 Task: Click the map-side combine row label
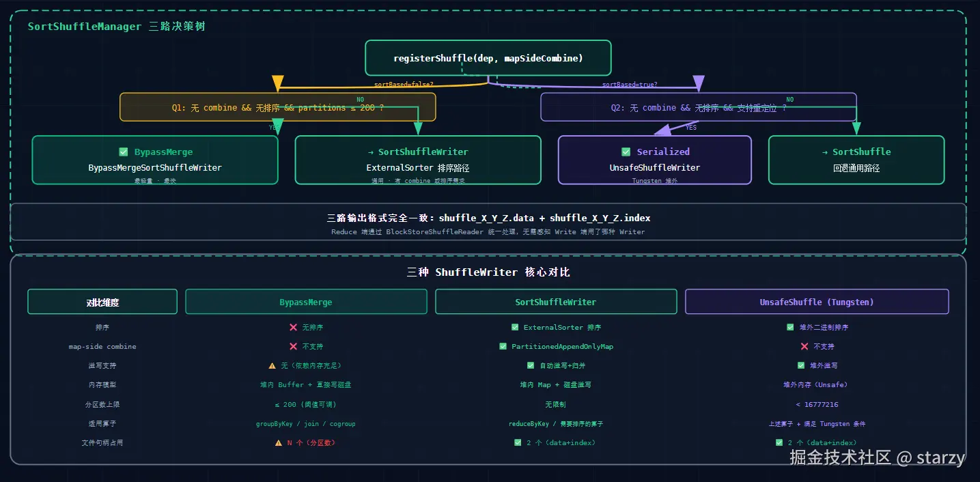(x=102, y=347)
